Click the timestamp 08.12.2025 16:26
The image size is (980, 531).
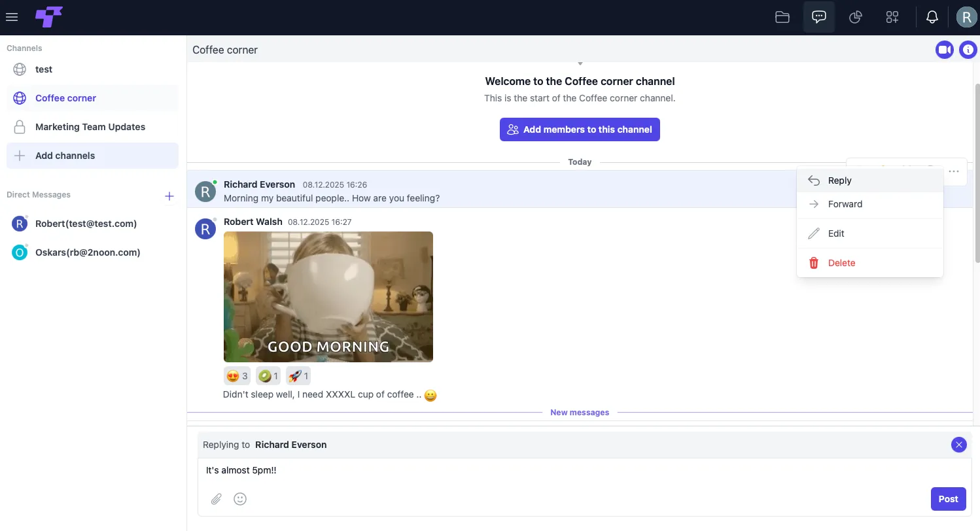pos(335,185)
